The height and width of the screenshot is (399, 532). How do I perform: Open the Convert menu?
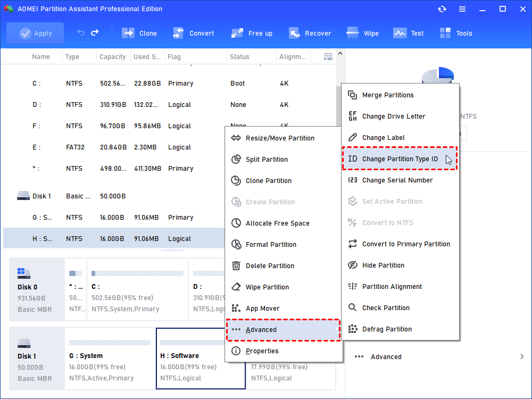pos(194,33)
